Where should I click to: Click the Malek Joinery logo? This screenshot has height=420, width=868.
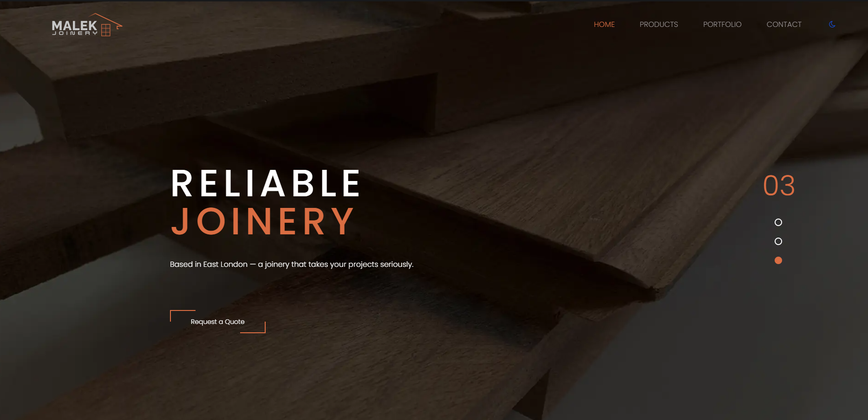coord(87,25)
